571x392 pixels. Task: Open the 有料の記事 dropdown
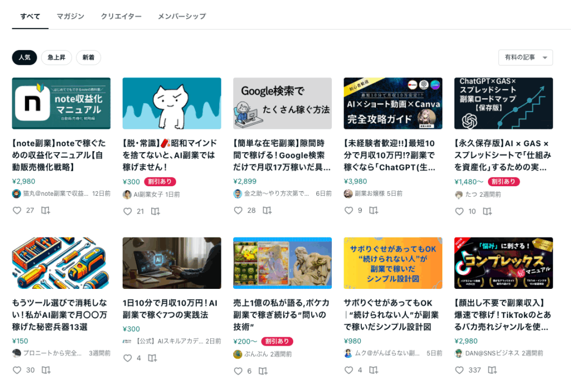(x=525, y=57)
